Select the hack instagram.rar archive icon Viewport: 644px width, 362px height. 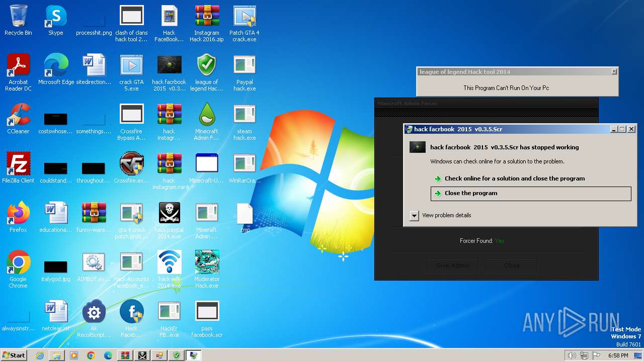169,171
